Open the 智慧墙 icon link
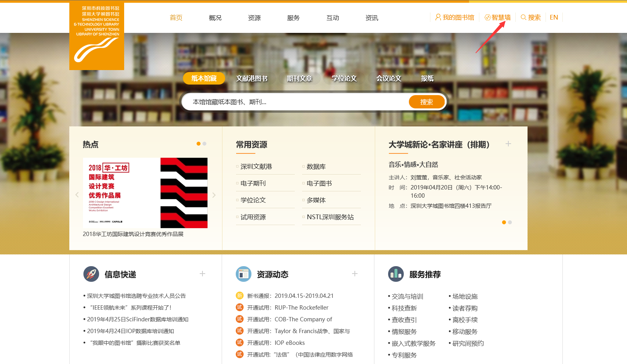This screenshot has width=627, height=364. coord(488,18)
